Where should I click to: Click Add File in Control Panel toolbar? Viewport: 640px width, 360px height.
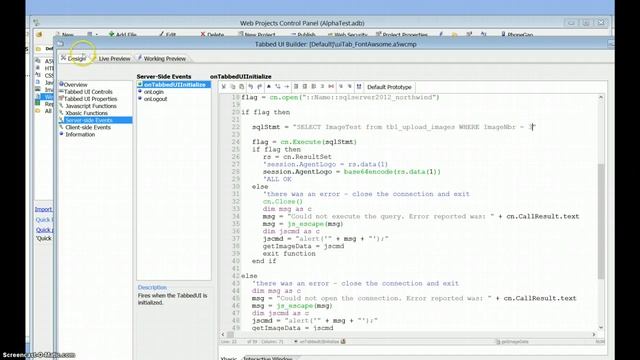point(122,35)
